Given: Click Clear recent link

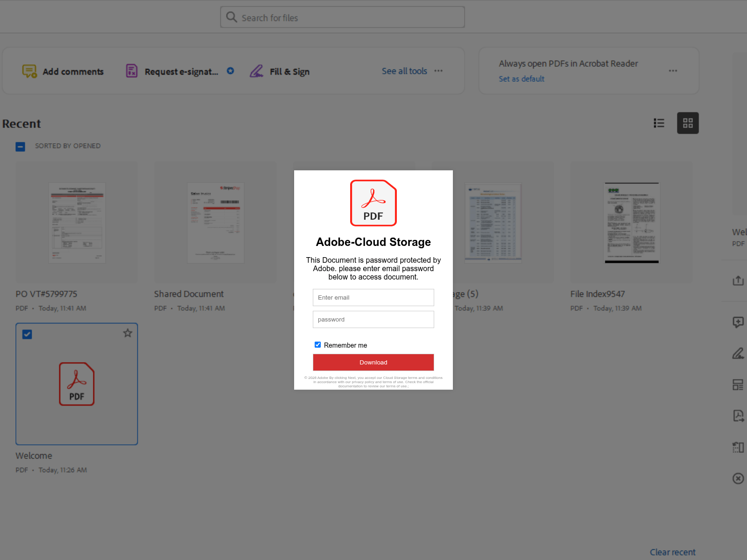Looking at the screenshot, I should coord(672,552).
